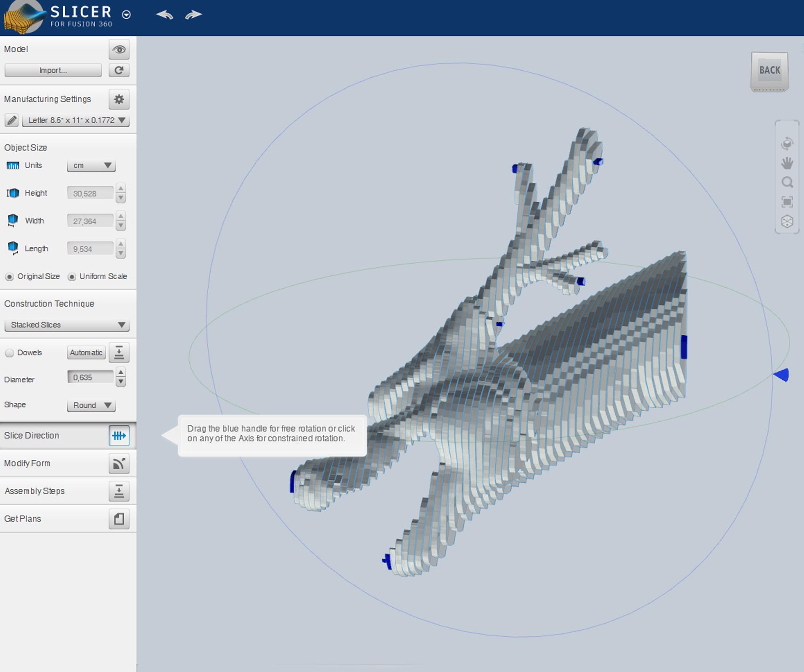This screenshot has width=804, height=672.
Task: Click the model refresh icon
Action: (119, 70)
